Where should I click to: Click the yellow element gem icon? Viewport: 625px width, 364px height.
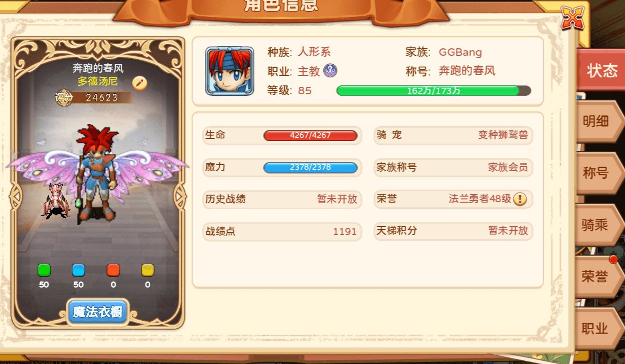(148, 270)
